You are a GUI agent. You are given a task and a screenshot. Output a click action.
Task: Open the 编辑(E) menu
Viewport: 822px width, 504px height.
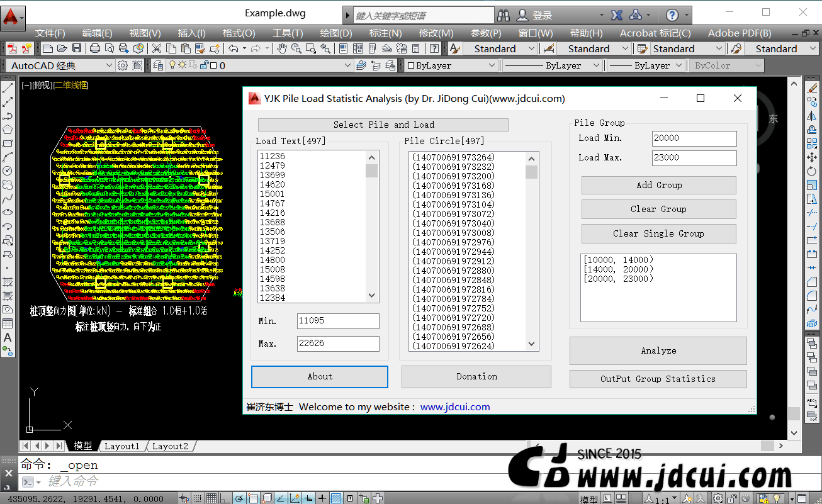pos(98,33)
